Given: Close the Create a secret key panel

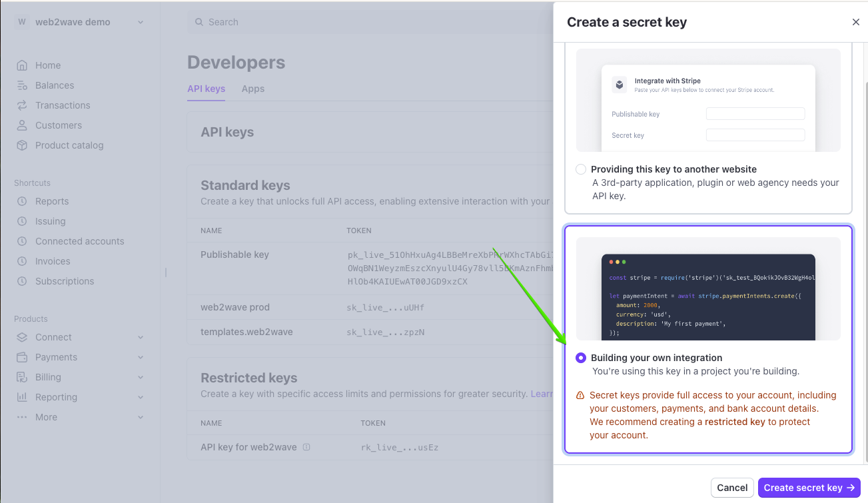Looking at the screenshot, I should tap(856, 22).
